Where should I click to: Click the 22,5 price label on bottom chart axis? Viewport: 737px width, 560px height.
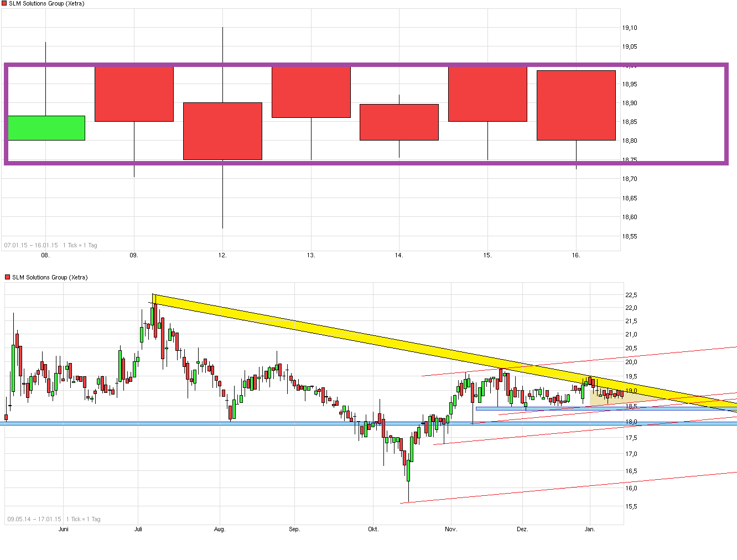click(x=631, y=295)
